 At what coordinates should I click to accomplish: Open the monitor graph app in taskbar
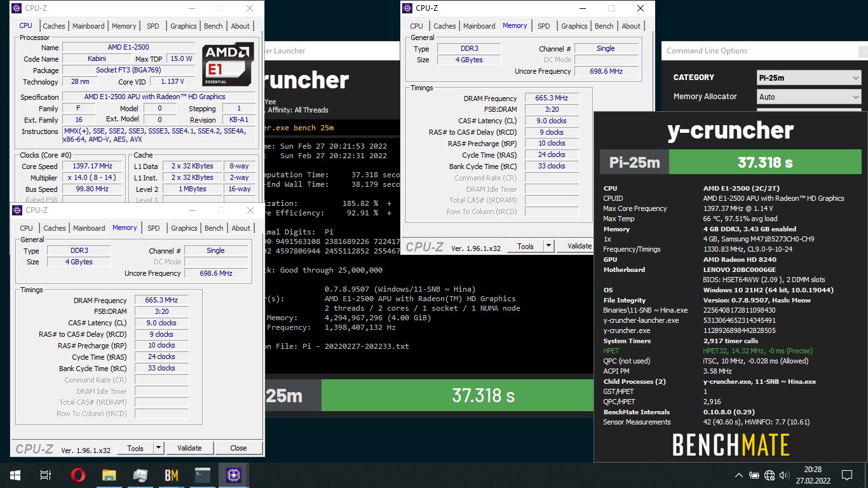click(x=140, y=475)
